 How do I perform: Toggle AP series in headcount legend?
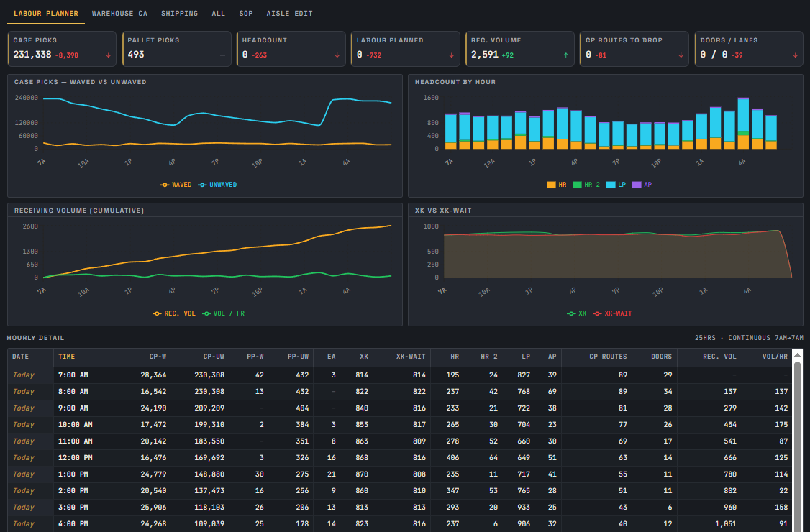642,185
